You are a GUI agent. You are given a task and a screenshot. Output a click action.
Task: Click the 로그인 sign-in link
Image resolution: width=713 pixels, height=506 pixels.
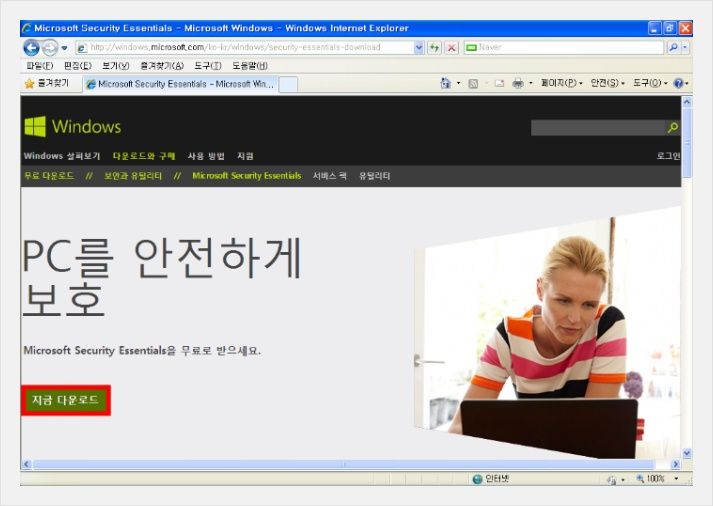click(x=668, y=156)
